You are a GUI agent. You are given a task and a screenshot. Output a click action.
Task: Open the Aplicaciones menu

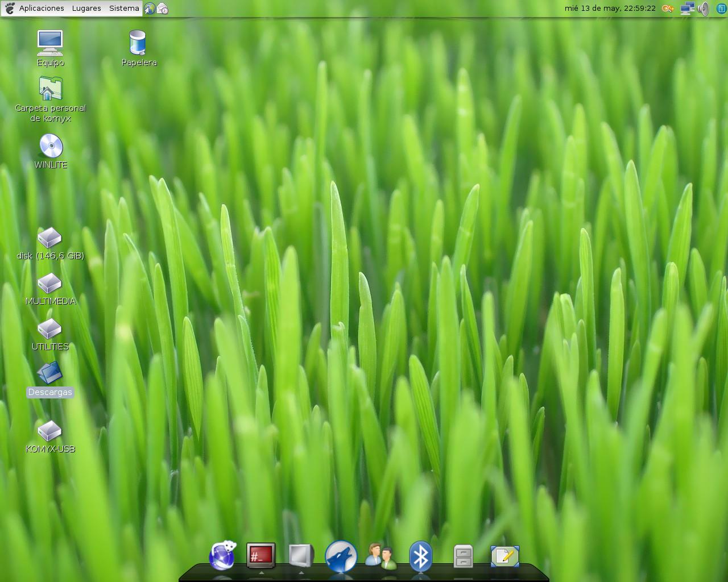[41, 9]
